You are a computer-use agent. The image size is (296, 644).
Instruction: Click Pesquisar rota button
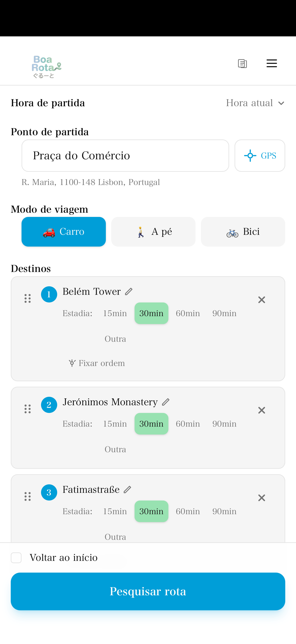[148, 591]
